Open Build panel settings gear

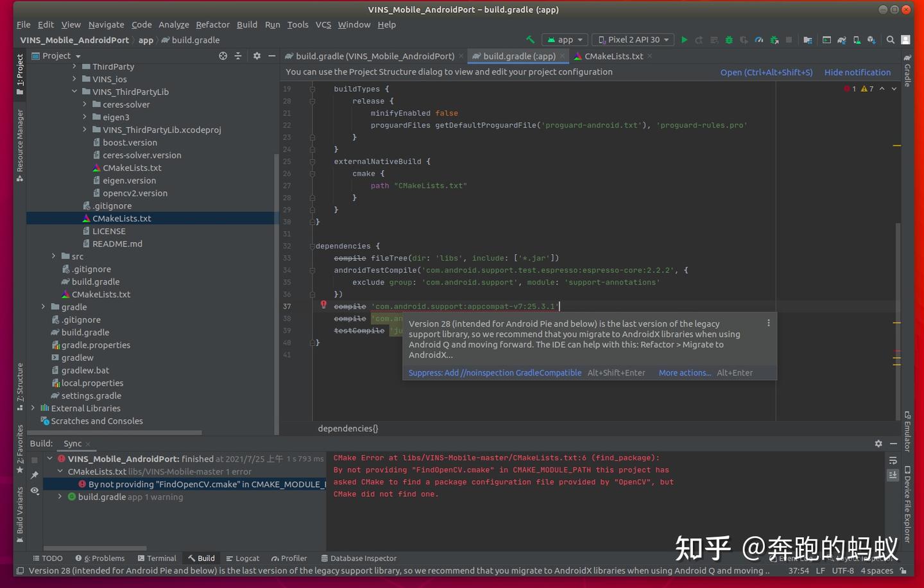[878, 444]
